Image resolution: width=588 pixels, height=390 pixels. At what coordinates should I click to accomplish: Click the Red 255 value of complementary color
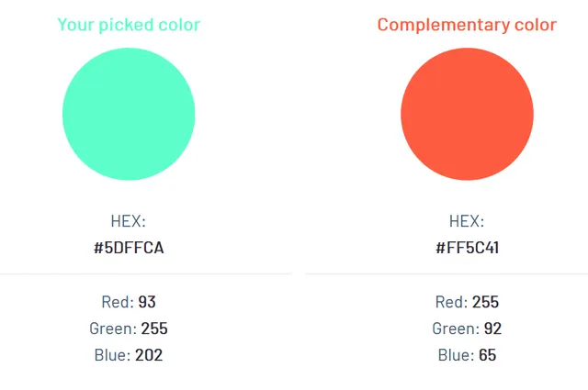click(486, 302)
